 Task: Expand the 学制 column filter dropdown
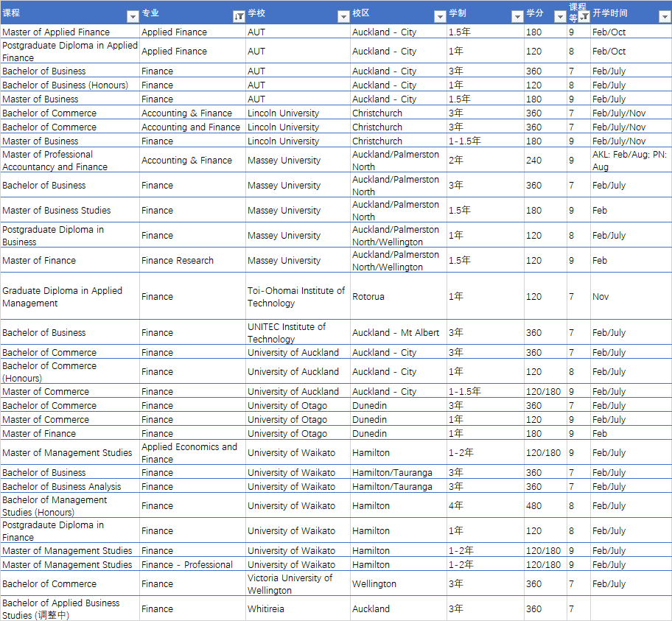click(x=517, y=17)
